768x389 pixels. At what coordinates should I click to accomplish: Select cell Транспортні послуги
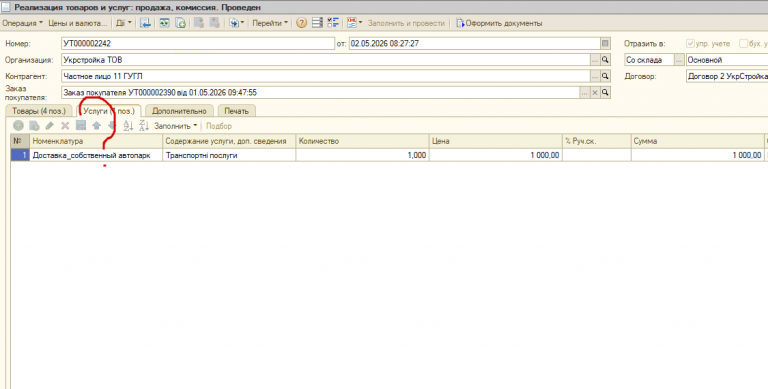pyautogui.click(x=229, y=155)
